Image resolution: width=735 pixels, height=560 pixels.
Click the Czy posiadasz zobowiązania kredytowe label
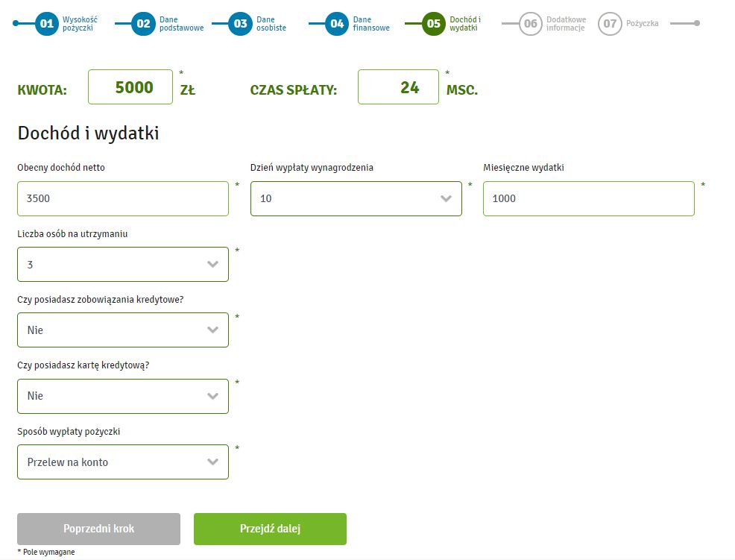coord(101,299)
